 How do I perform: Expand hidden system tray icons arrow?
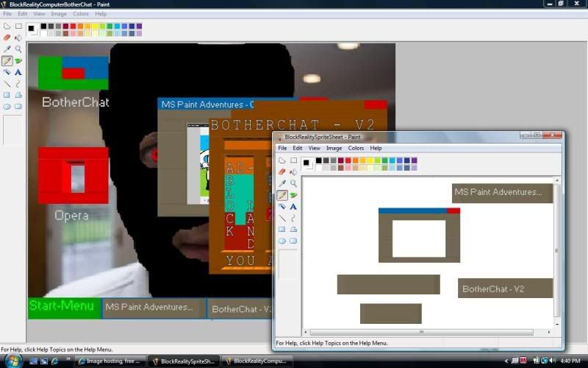click(506, 361)
